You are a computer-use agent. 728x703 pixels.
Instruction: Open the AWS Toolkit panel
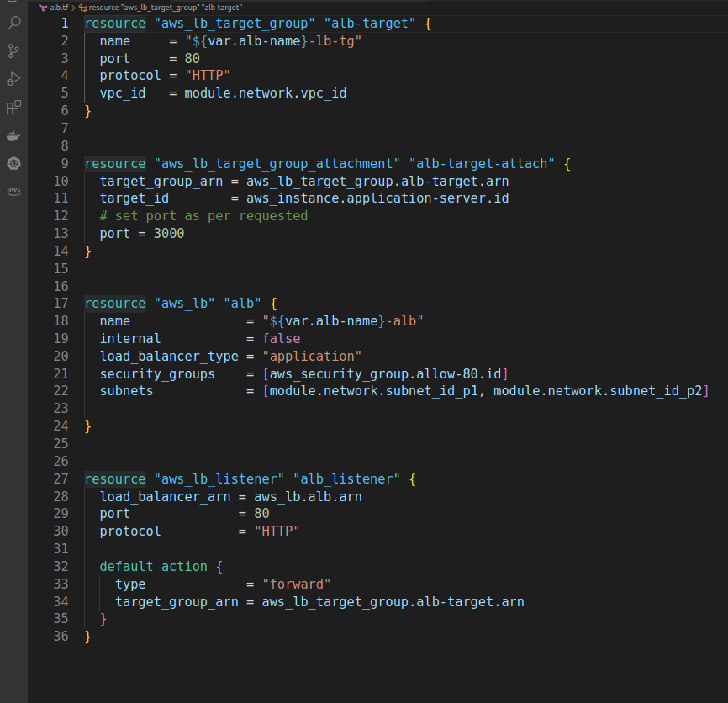[x=13, y=190]
